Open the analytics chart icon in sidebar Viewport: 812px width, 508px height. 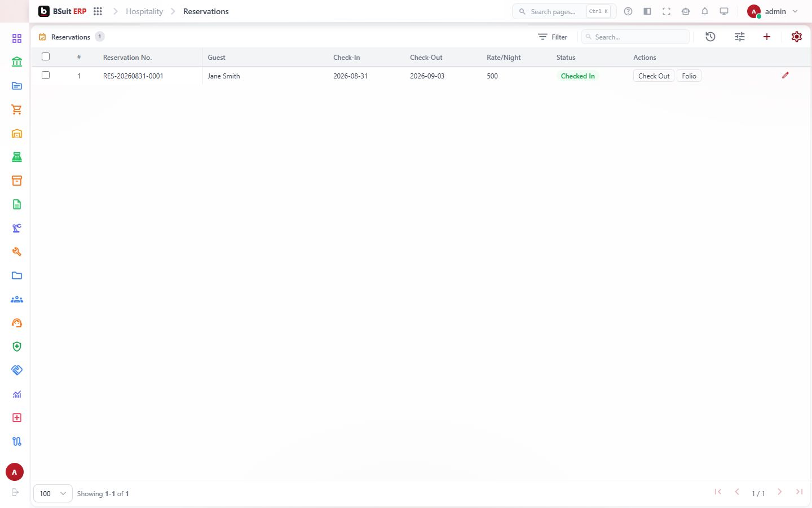[x=17, y=394]
